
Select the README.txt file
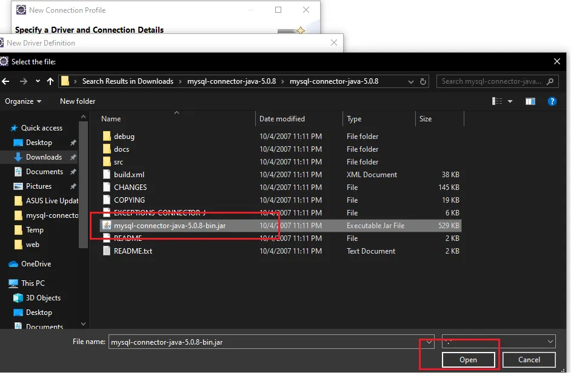click(133, 251)
